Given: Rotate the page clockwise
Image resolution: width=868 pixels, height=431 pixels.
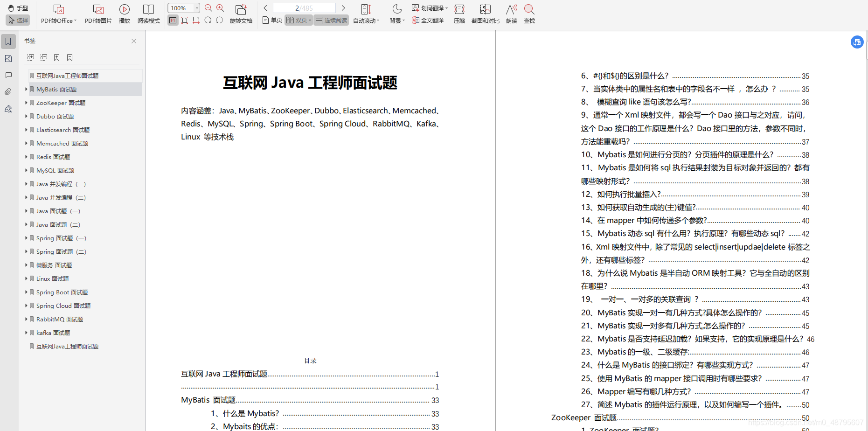Looking at the screenshot, I should coord(208,20).
